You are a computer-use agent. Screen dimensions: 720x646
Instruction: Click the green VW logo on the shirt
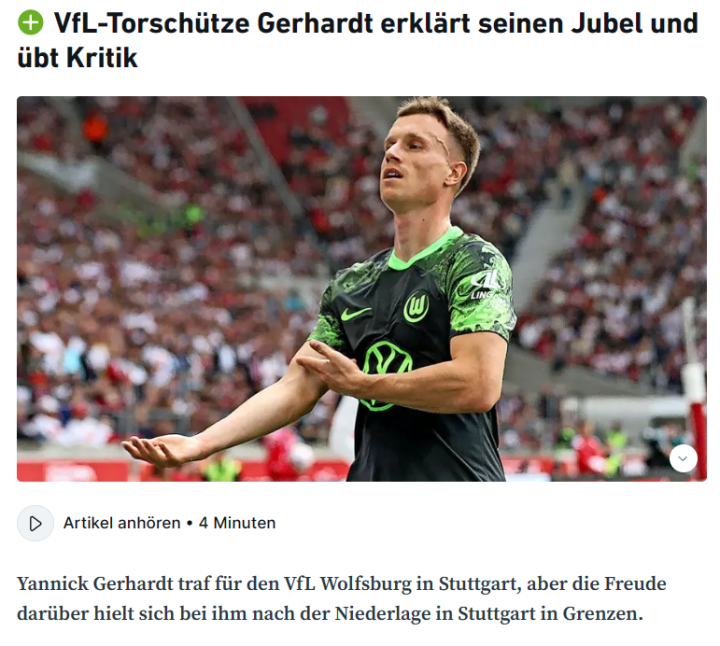387,374
